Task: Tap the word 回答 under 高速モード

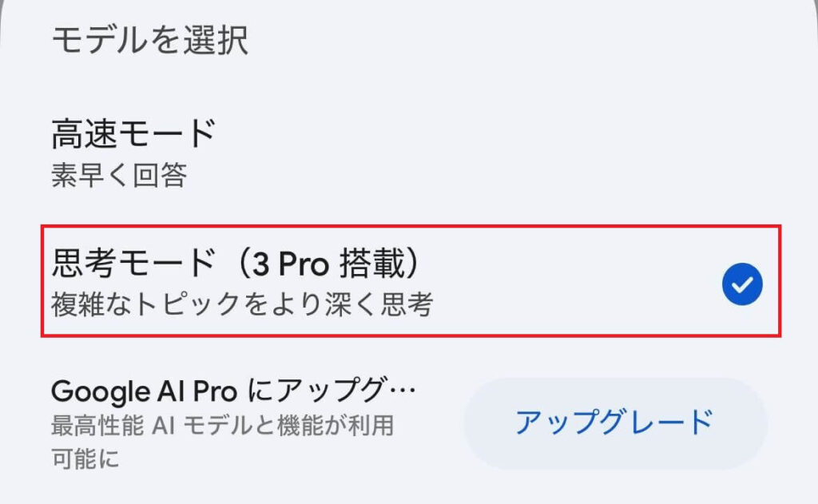Action: [x=160, y=176]
